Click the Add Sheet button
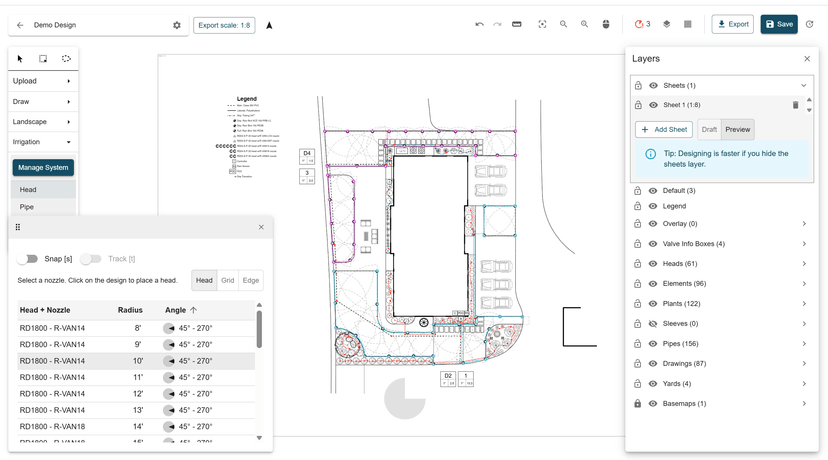The width and height of the screenshot is (828, 460). tap(664, 129)
